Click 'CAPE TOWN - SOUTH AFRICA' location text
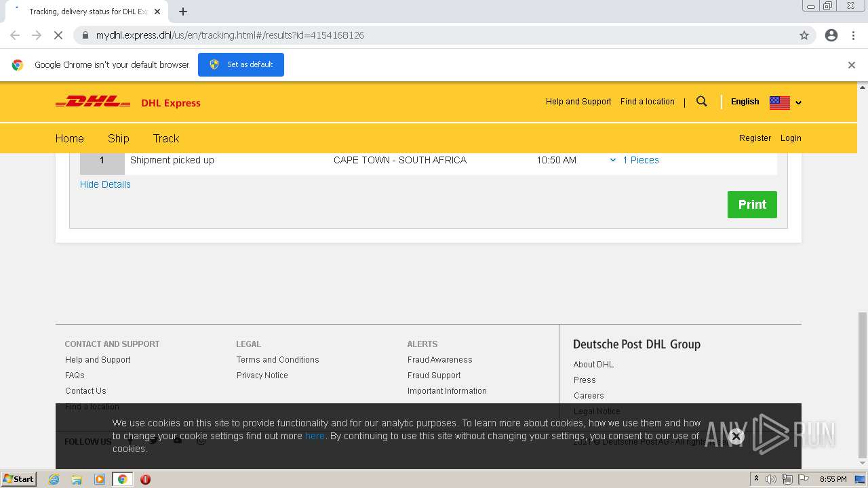Image resolution: width=868 pixels, height=488 pixels. click(x=400, y=160)
